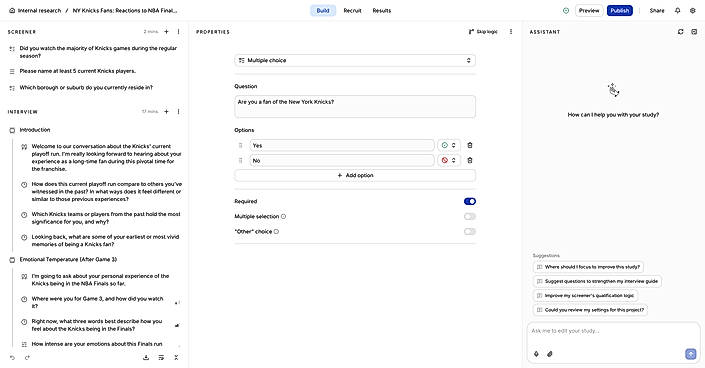Click the notifications bell icon
The height and width of the screenshot is (368, 705).
[x=678, y=10]
